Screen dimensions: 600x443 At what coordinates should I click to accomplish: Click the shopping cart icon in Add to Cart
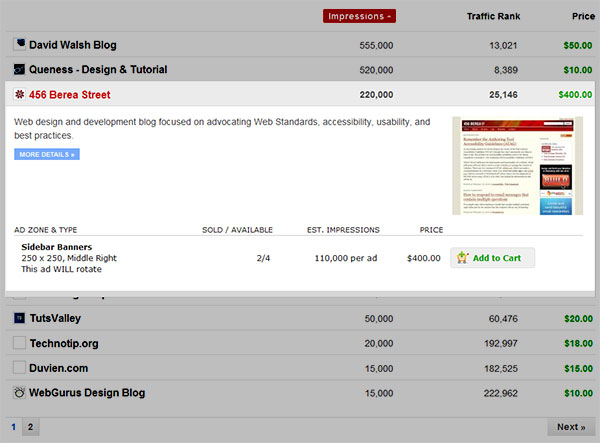coord(462,258)
